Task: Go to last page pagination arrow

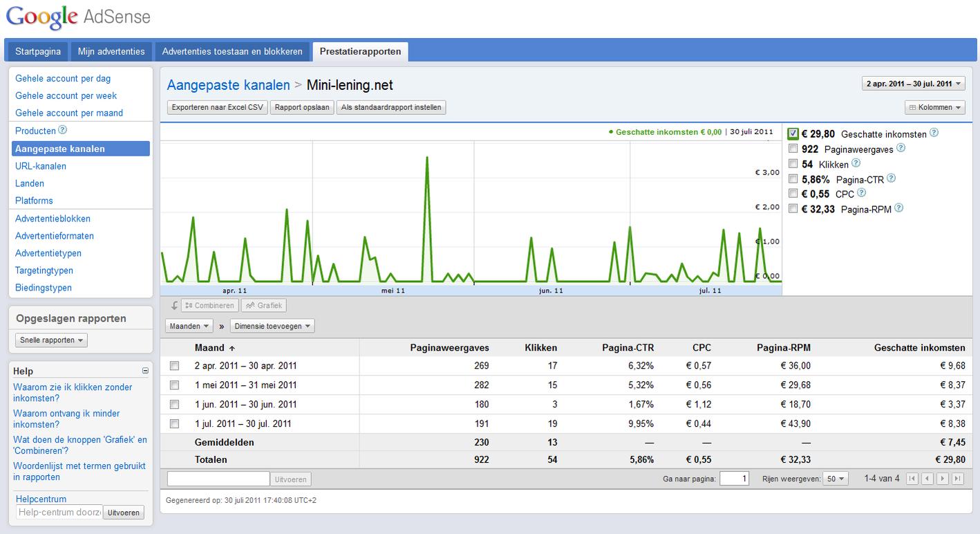Action: pyautogui.click(x=957, y=479)
